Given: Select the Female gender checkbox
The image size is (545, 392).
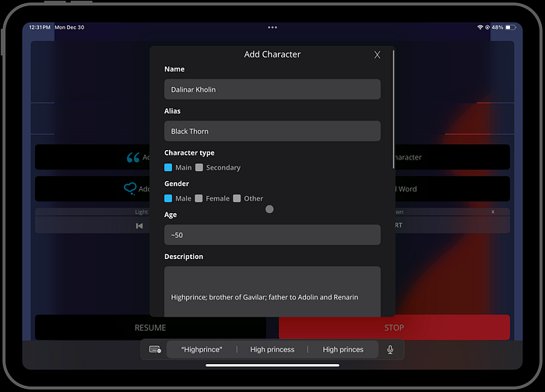Looking at the screenshot, I should tap(199, 198).
